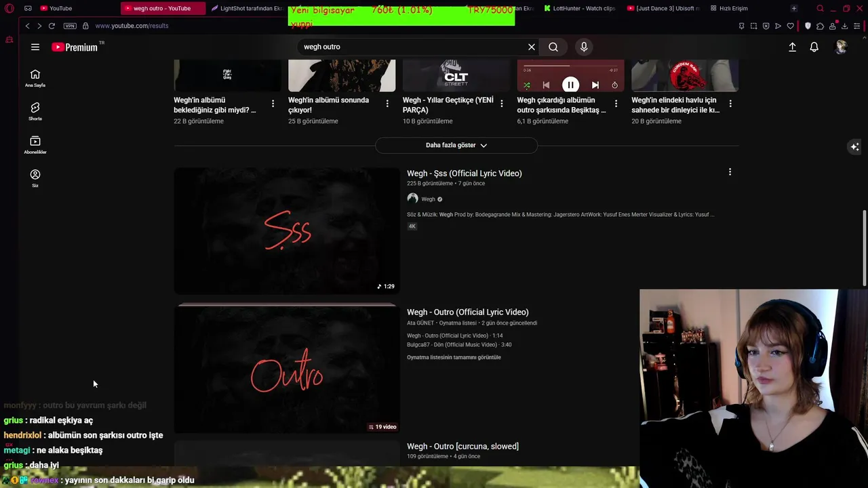Click the page vertical scrollbar thumb

864,248
